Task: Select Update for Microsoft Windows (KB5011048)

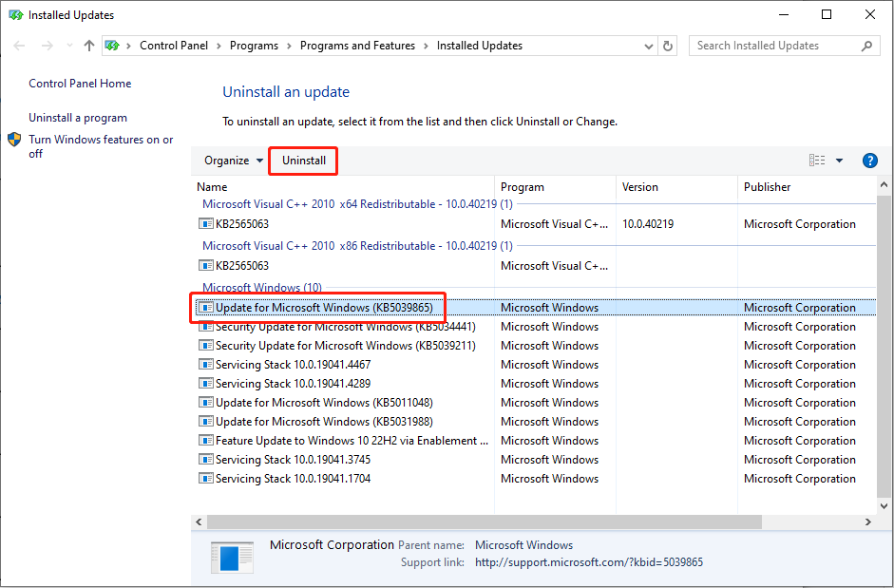Action: (536, 403)
